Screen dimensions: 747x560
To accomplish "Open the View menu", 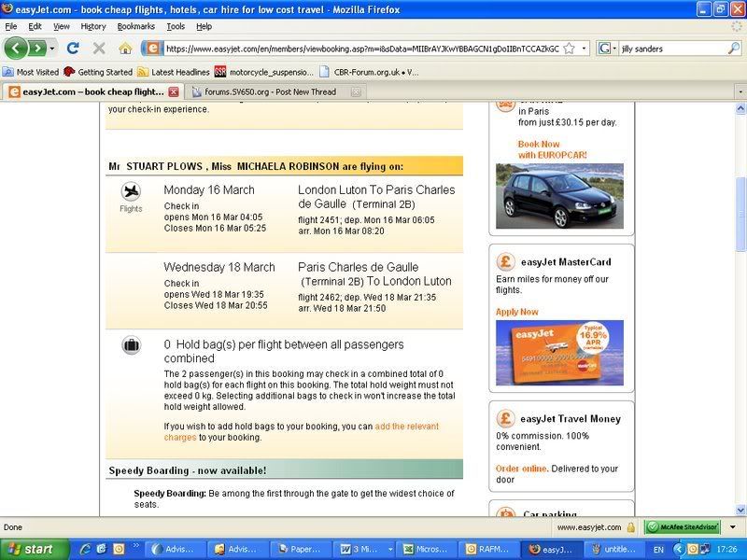I will [61, 26].
